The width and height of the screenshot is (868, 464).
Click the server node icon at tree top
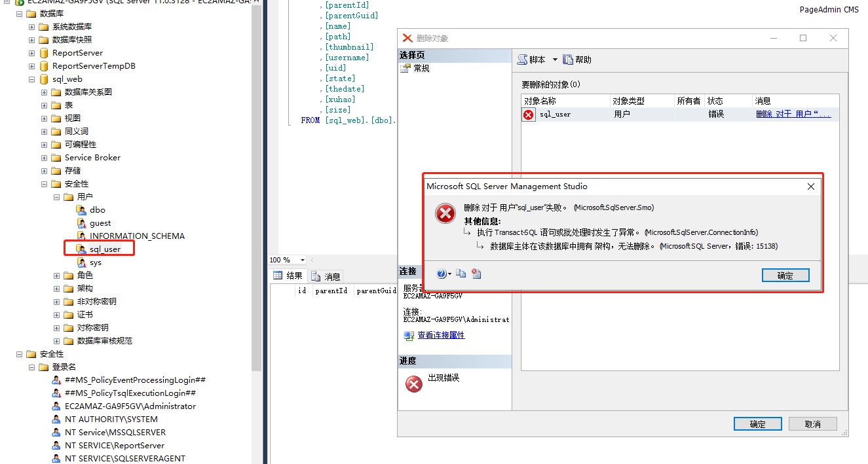[x=19, y=2]
